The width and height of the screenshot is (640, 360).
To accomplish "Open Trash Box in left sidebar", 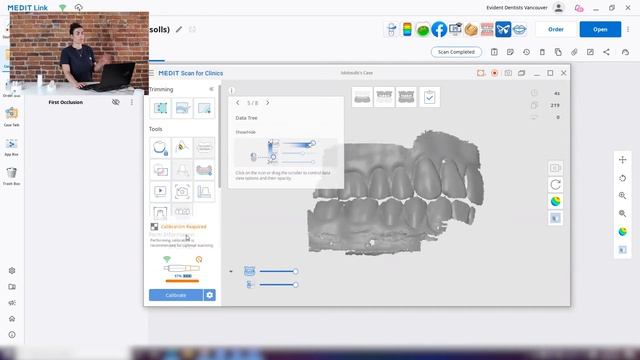I will click(x=11, y=176).
